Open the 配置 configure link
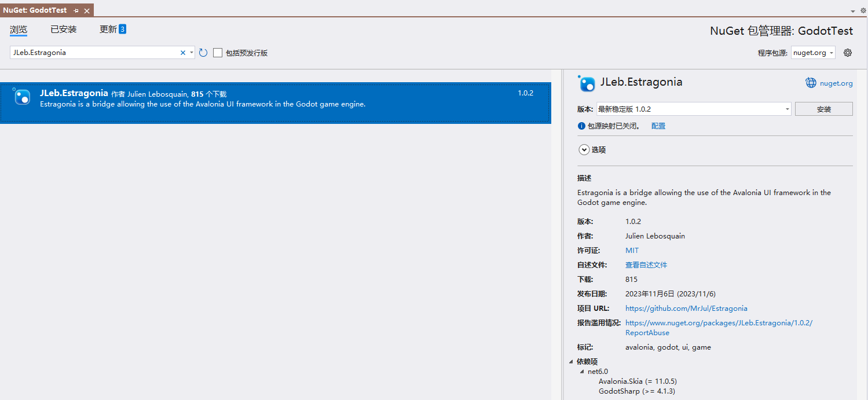Viewport: 868px width, 400px height. (x=658, y=126)
